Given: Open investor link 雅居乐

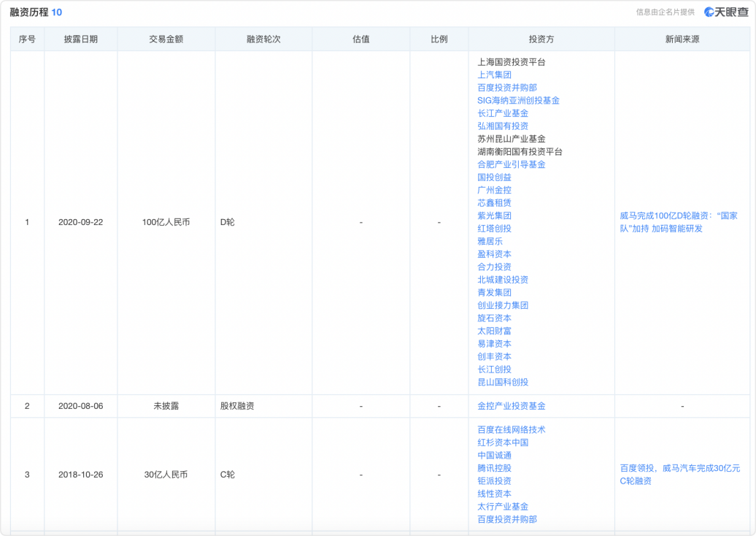Looking at the screenshot, I should pos(490,241).
